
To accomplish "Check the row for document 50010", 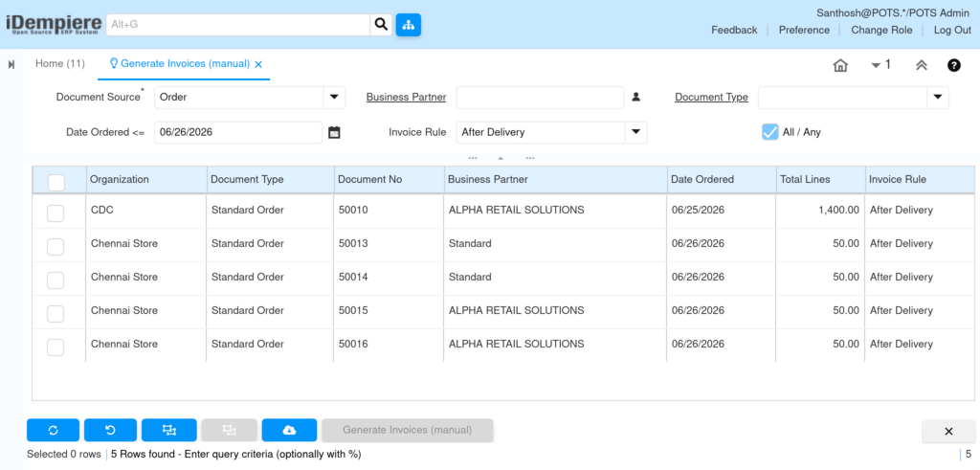I will click(x=56, y=213).
